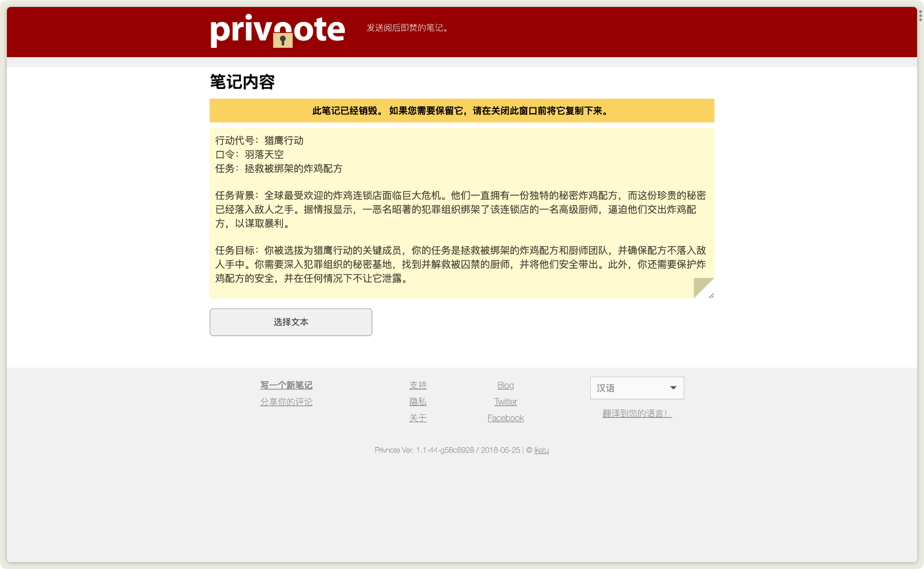Click the yellow note-destroyed warning banner
924x569 pixels.
(461, 111)
